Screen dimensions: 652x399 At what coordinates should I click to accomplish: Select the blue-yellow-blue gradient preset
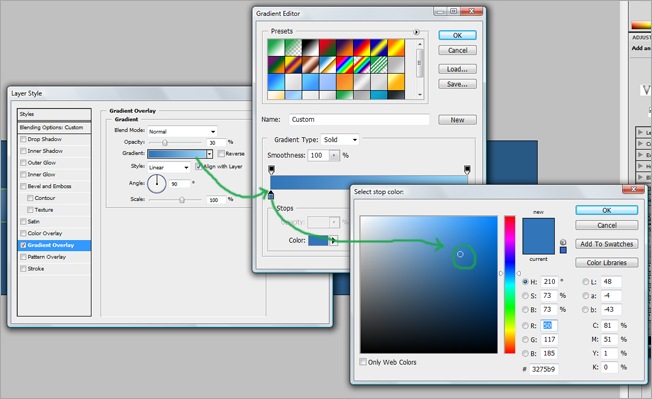[379, 48]
